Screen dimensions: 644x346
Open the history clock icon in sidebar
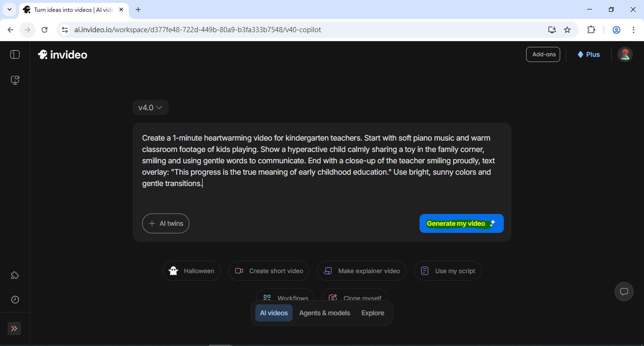click(15, 300)
